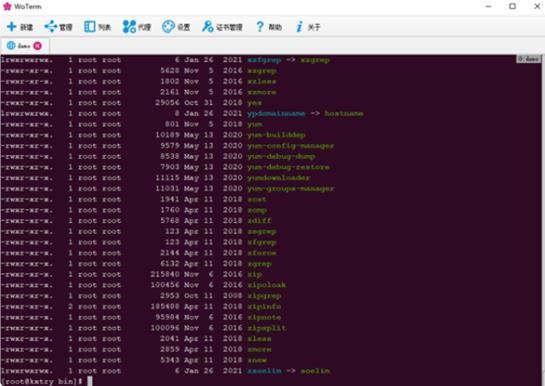The image size is (545, 386).
Task: Click the zipcloak file name
Action: (x=267, y=285)
